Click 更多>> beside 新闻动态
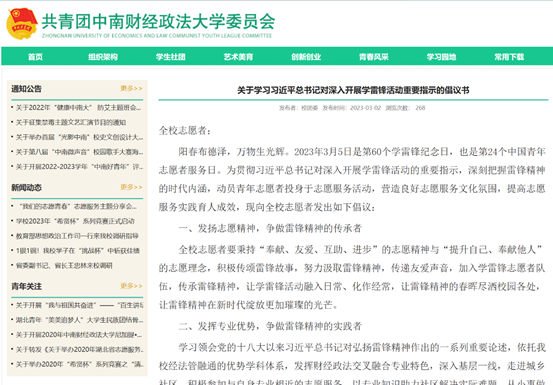This screenshot has width=553, height=385. [x=131, y=187]
